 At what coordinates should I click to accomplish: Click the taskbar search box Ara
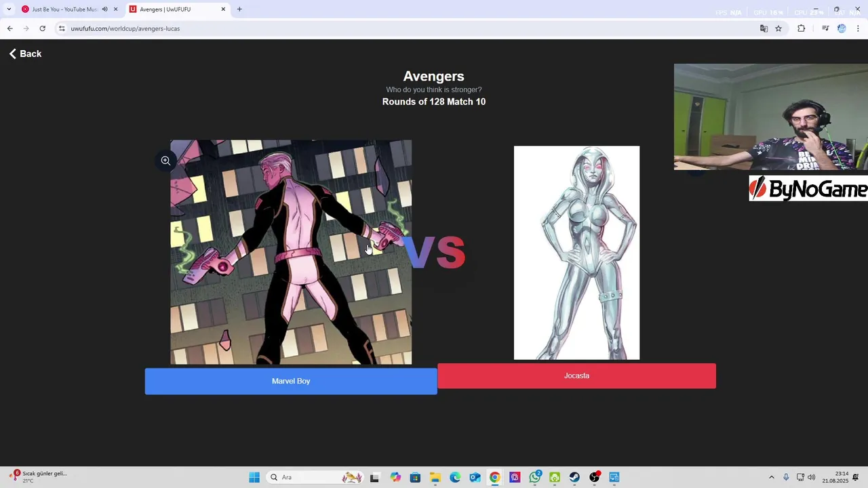pos(315,477)
